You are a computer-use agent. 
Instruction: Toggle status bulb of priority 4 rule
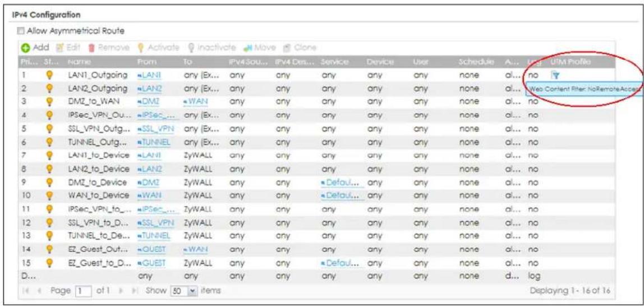point(50,115)
